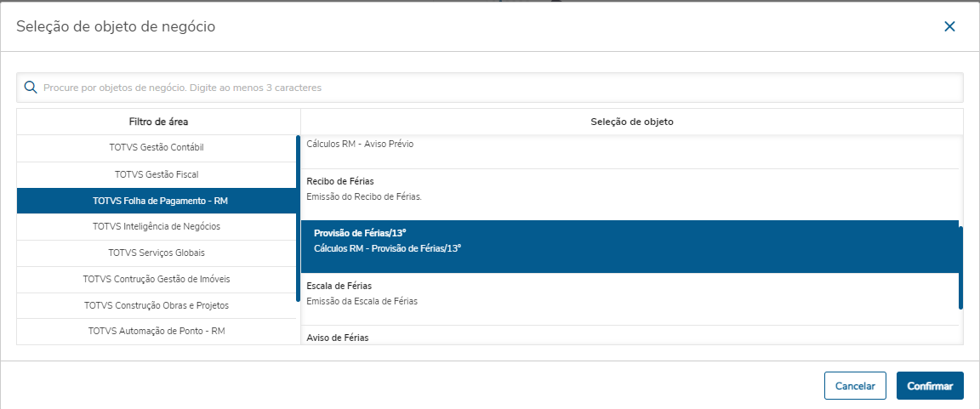This screenshot has height=409, width=980.
Task: Choose TOTVS Construção Obras e Projetos
Action: (x=157, y=305)
